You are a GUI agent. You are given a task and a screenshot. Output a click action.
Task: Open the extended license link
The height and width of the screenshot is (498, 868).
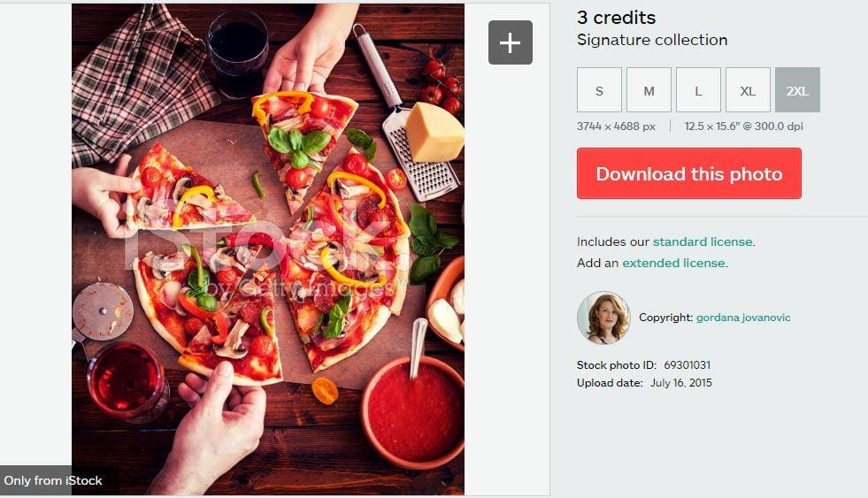[x=673, y=263]
